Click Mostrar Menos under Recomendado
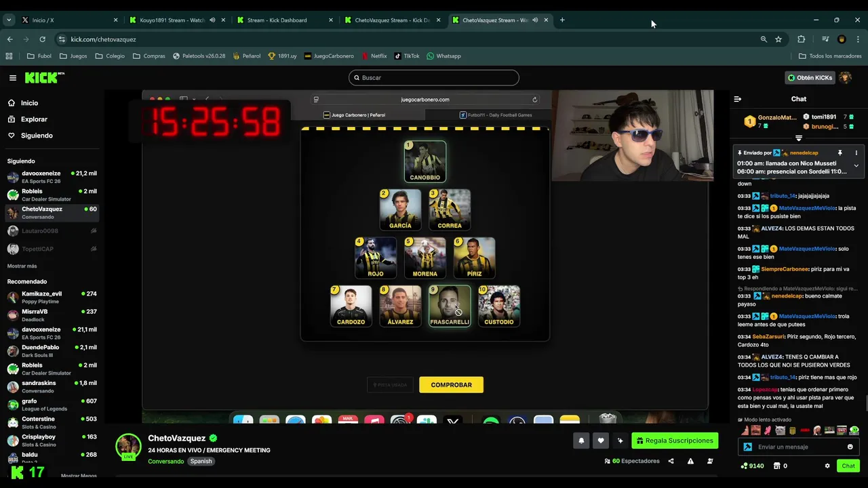The height and width of the screenshot is (488, 868). click(x=79, y=476)
